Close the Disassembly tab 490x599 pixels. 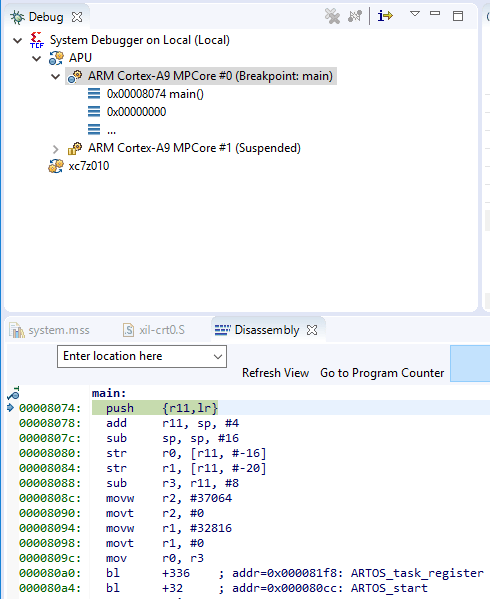point(312,330)
